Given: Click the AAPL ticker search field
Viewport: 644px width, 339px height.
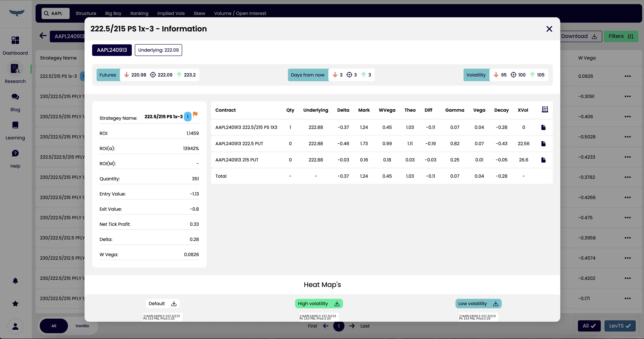Looking at the screenshot, I should 55,13.
